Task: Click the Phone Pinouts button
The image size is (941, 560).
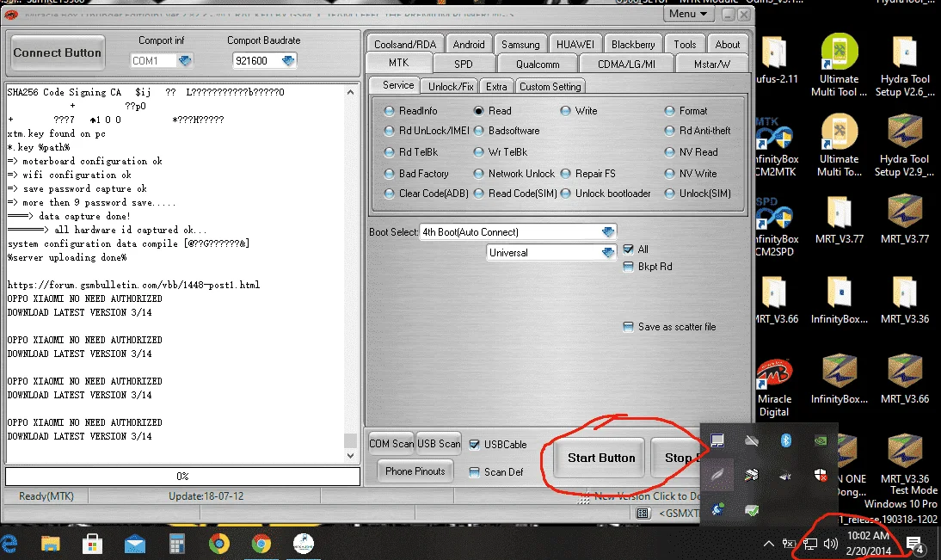Action: point(415,471)
